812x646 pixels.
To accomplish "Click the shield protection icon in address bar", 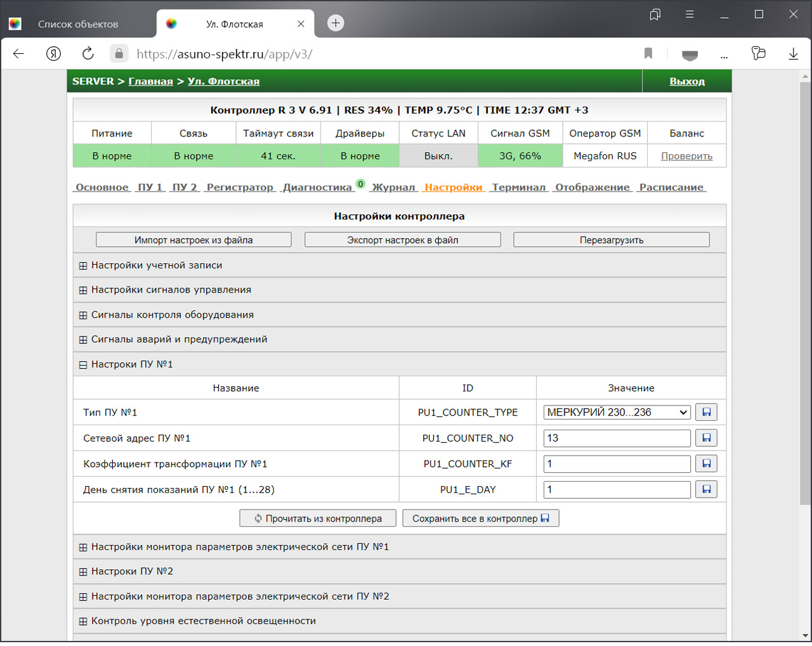I will (690, 55).
